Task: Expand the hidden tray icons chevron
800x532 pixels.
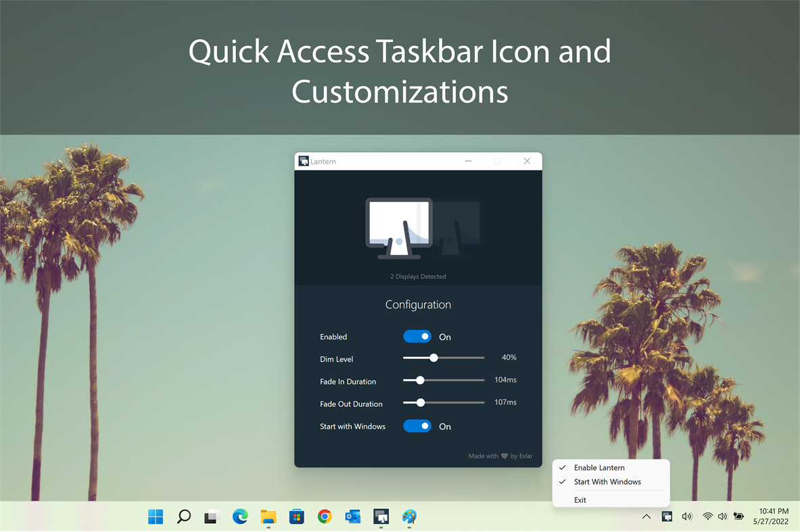Action: pyautogui.click(x=646, y=516)
